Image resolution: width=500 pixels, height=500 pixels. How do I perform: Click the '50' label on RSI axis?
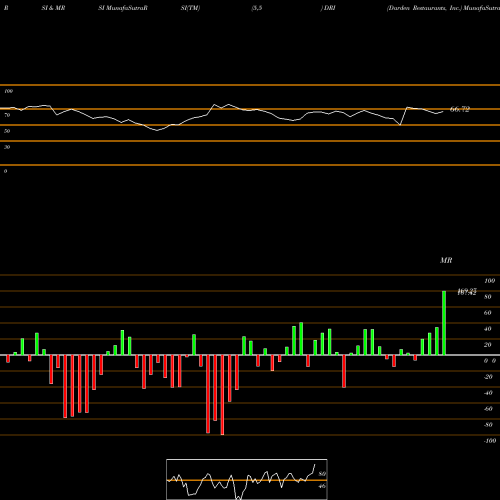point(7,131)
